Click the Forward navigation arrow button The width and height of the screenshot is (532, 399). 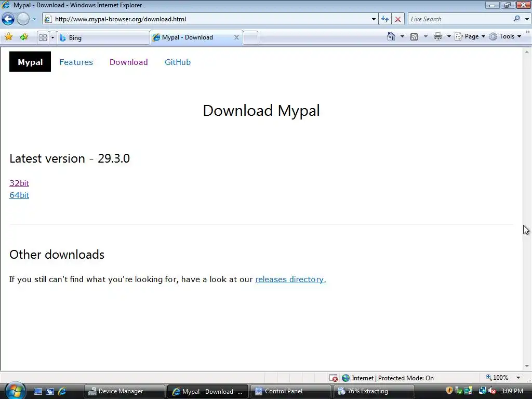pos(23,19)
